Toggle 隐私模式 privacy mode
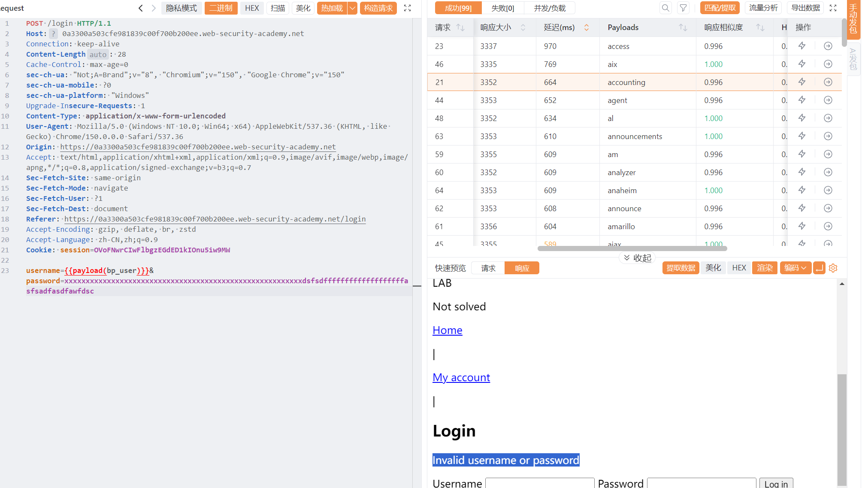 coord(181,8)
